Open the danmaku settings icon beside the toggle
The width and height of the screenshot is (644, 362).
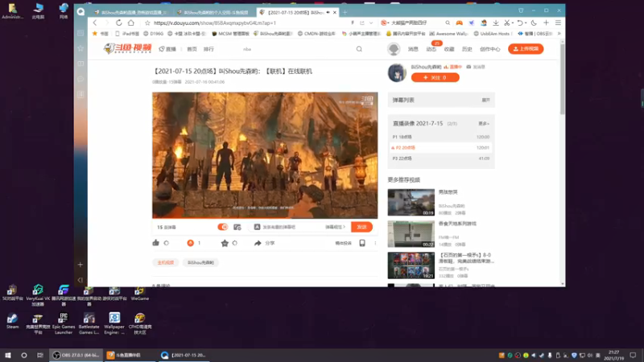click(237, 227)
